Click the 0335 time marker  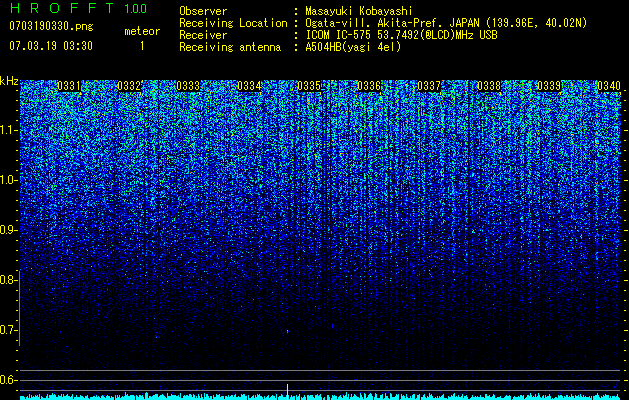pos(309,86)
